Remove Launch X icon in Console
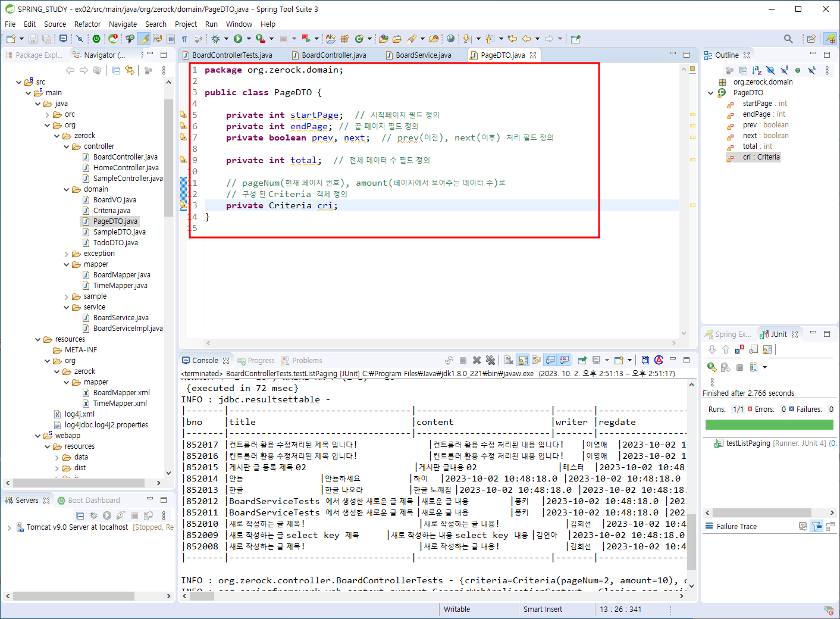840x619 pixels. 477,360
